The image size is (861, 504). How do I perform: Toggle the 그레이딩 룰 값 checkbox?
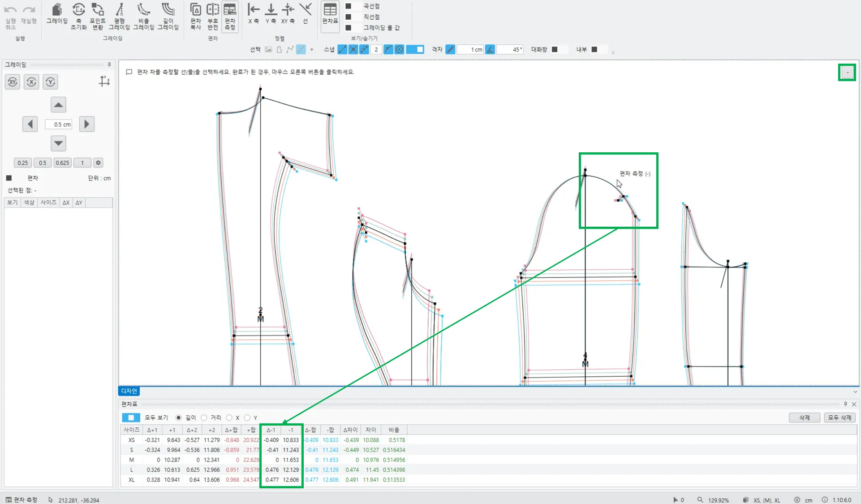[x=348, y=28]
